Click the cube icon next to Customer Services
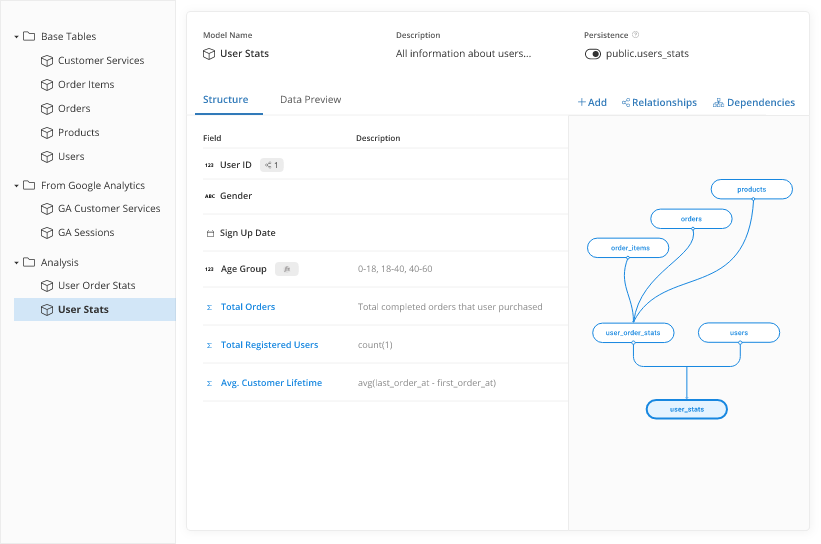 [46, 61]
